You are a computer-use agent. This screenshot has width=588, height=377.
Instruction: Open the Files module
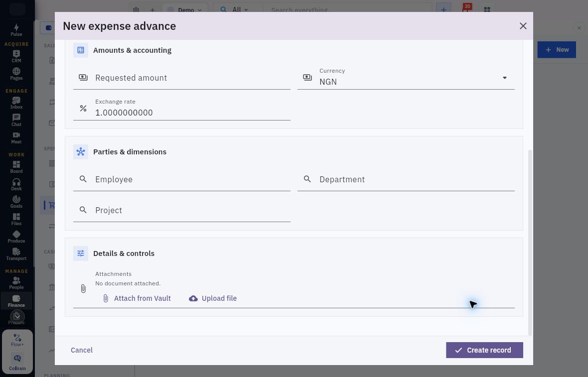tap(16, 219)
